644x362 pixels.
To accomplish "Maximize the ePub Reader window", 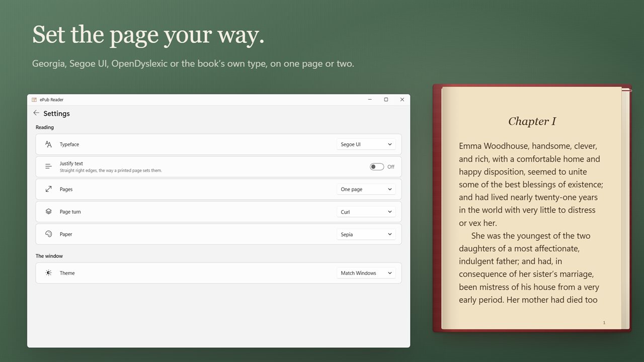I will point(386,100).
